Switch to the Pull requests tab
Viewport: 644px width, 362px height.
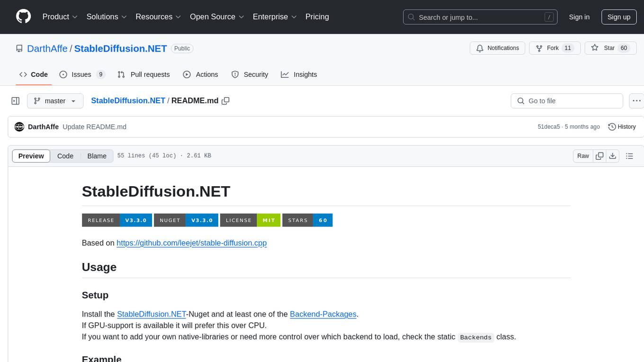(143, 74)
